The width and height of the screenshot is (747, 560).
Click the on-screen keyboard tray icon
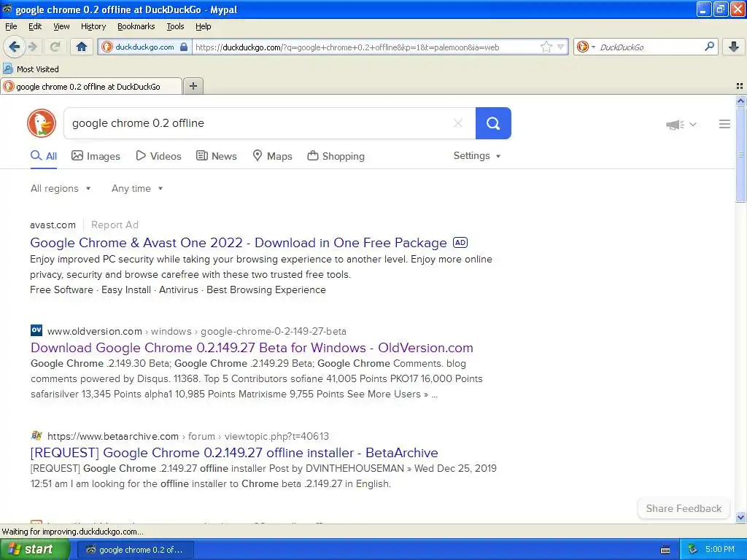coord(665,550)
